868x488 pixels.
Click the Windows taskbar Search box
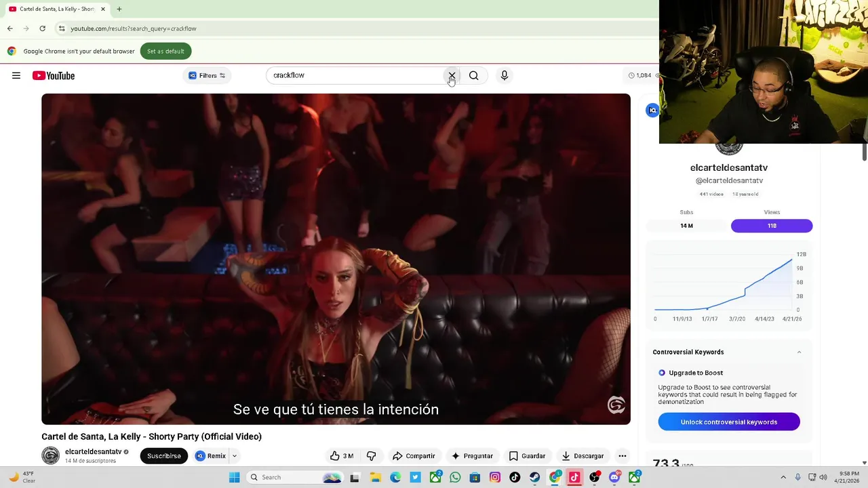tap(294, 477)
